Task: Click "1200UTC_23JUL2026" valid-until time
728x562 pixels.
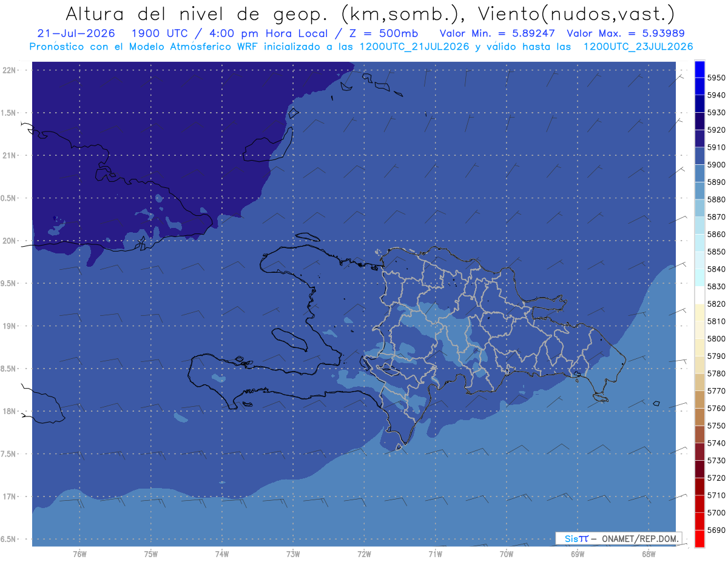Action: click(x=638, y=47)
